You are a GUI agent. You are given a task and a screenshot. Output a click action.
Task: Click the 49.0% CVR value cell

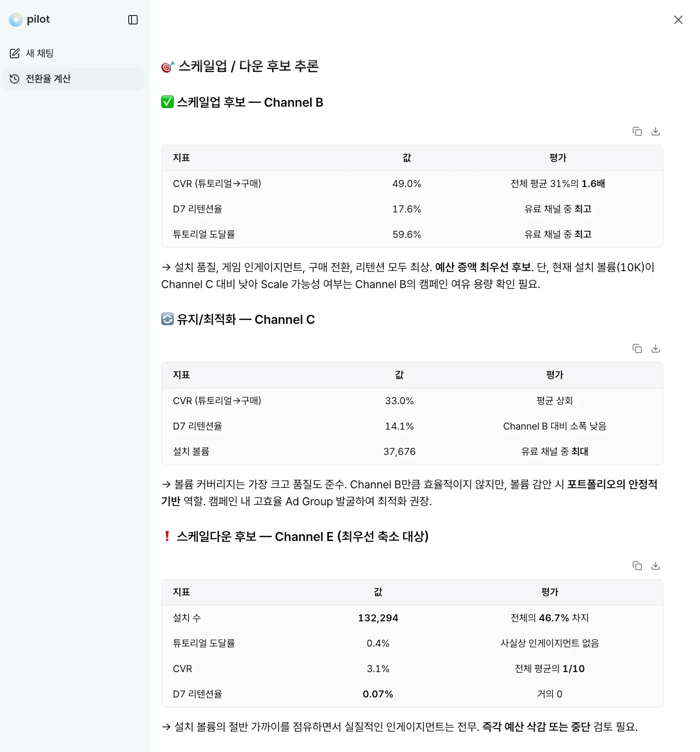[406, 184]
